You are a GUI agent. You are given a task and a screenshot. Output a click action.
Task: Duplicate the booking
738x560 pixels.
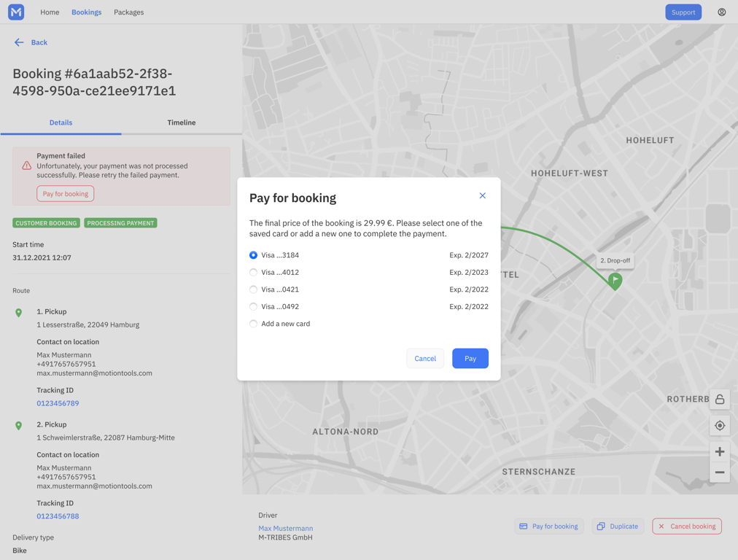pos(618,526)
